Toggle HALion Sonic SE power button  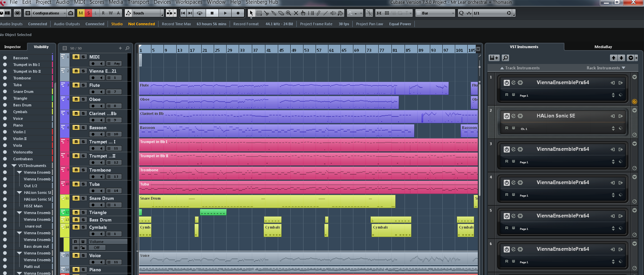pyautogui.click(x=506, y=116)
